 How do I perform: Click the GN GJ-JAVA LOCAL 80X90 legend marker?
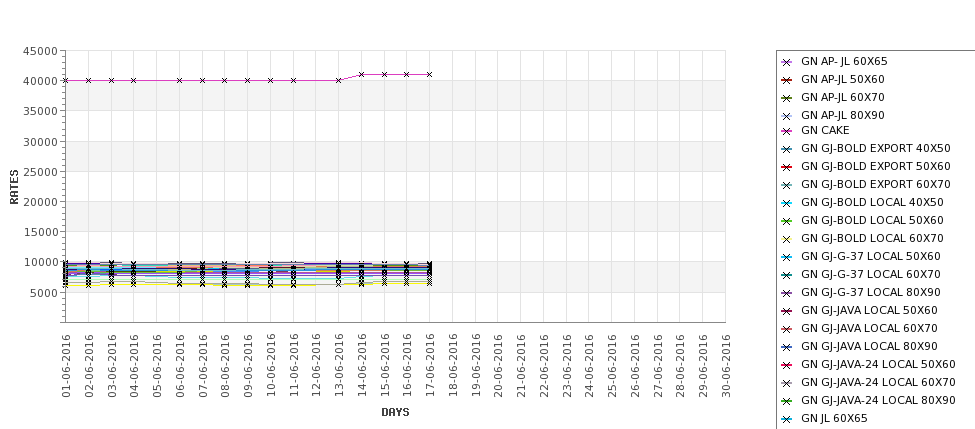click(786, 347)
